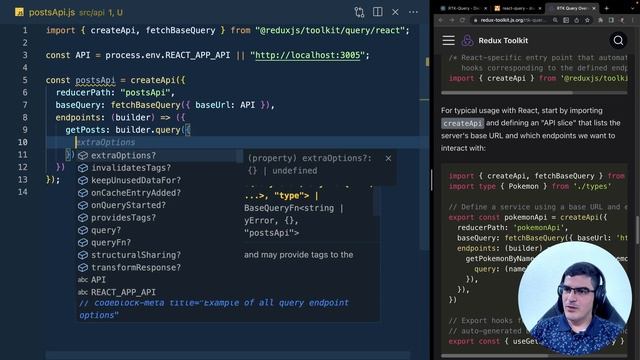The height and width of the screenshot is (360, 640).
Task: Open the browser three-dot menu
Action: click(633, 20)
